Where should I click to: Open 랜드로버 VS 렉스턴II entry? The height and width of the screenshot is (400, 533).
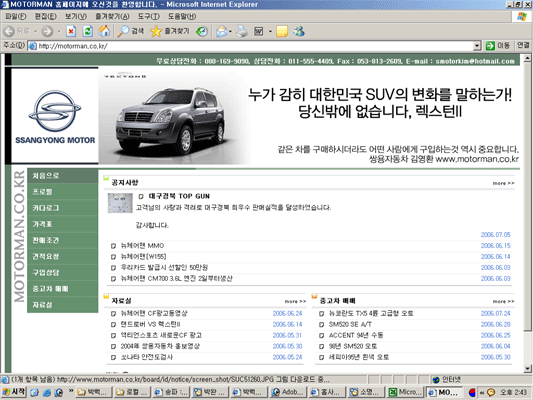tap(151, 324)
